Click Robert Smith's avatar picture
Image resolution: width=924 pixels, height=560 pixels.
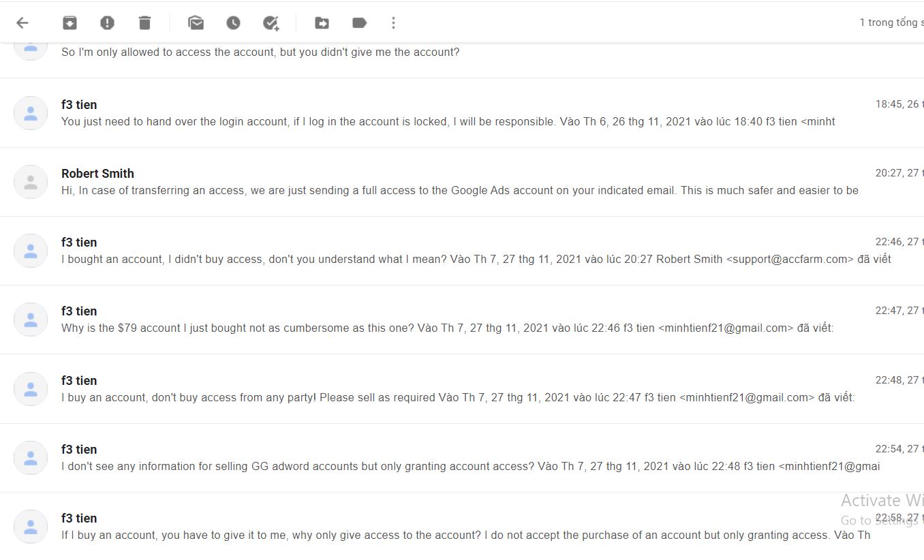pyautogui.click(x=31, y=182)
